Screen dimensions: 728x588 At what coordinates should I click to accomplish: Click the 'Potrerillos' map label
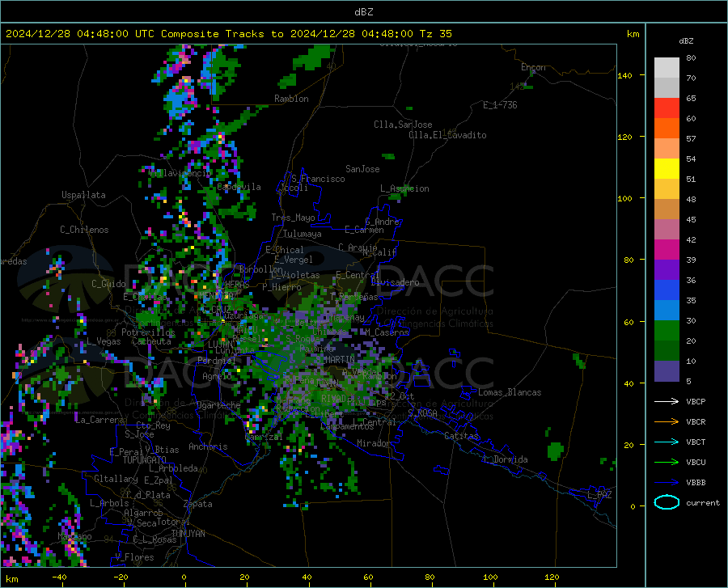click(x=148, y=332)
